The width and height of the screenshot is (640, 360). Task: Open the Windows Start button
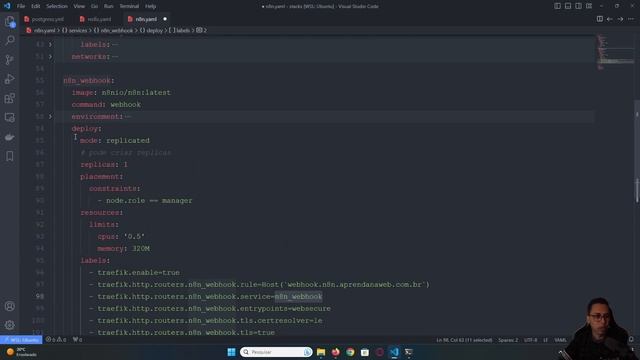click(231, 352)
